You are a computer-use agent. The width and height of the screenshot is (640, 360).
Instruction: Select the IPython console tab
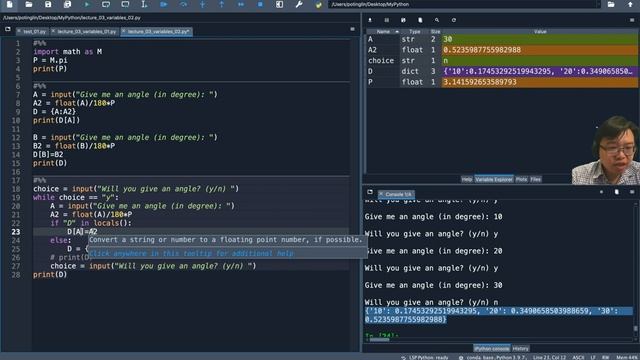(x=491, y=349)
